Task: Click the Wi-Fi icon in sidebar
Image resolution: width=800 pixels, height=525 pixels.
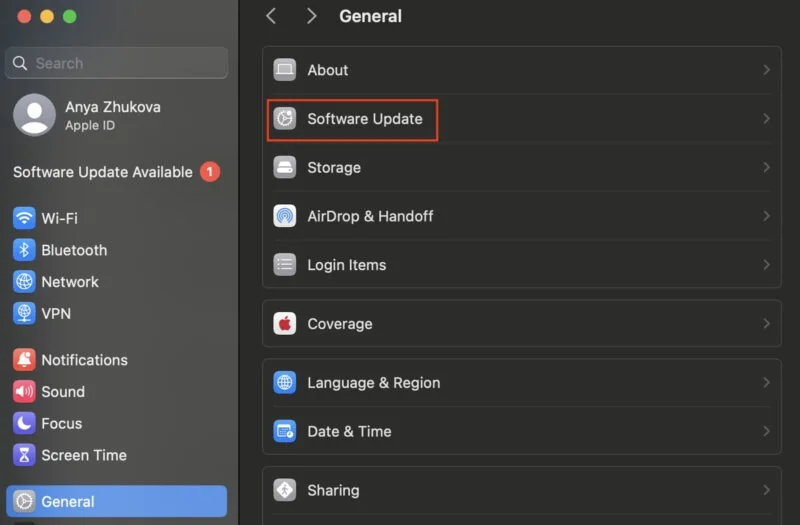Action: (24, 218)
